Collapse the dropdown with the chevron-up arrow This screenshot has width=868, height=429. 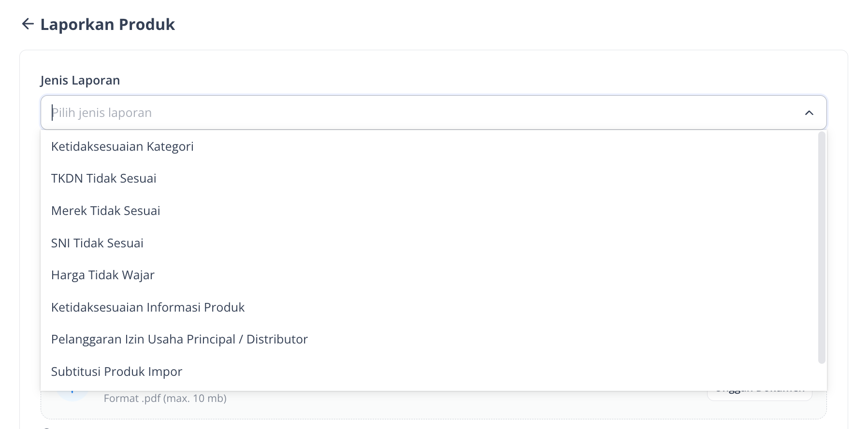(x=809, y=113)
